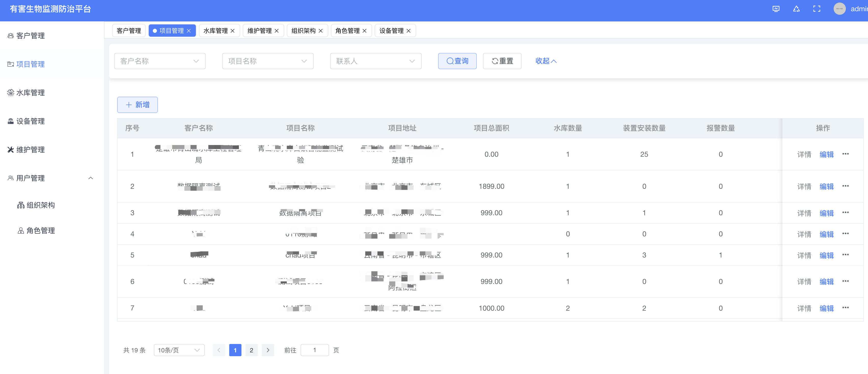Viewport: 868px width, 374px height.
Task: Close the 设备管理 tab
Action: 408,31
